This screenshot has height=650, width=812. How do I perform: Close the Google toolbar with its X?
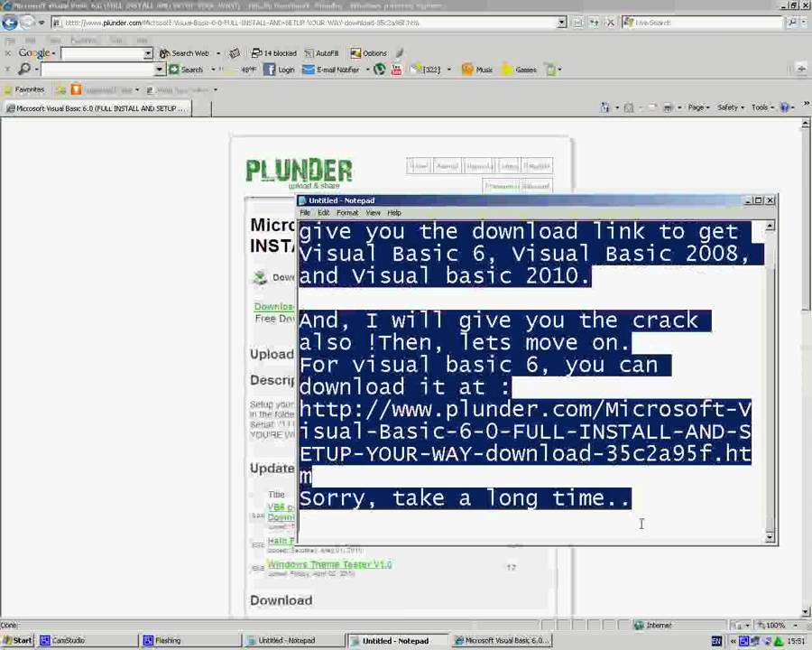[8, 53]
